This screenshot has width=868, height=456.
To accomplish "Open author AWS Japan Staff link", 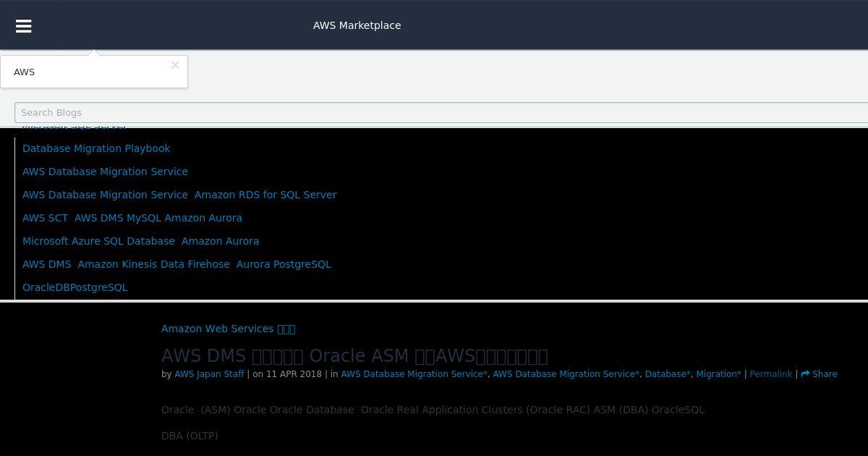I will (209, 374).
